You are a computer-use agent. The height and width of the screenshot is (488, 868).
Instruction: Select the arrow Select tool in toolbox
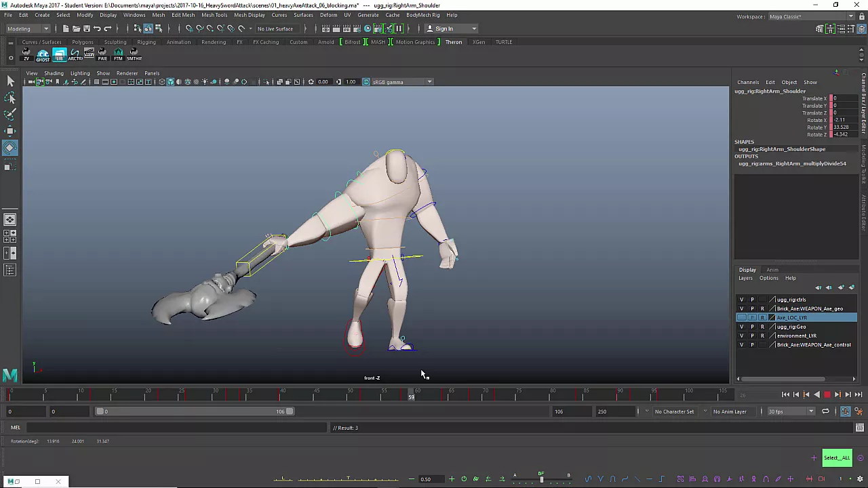point(10,81)
